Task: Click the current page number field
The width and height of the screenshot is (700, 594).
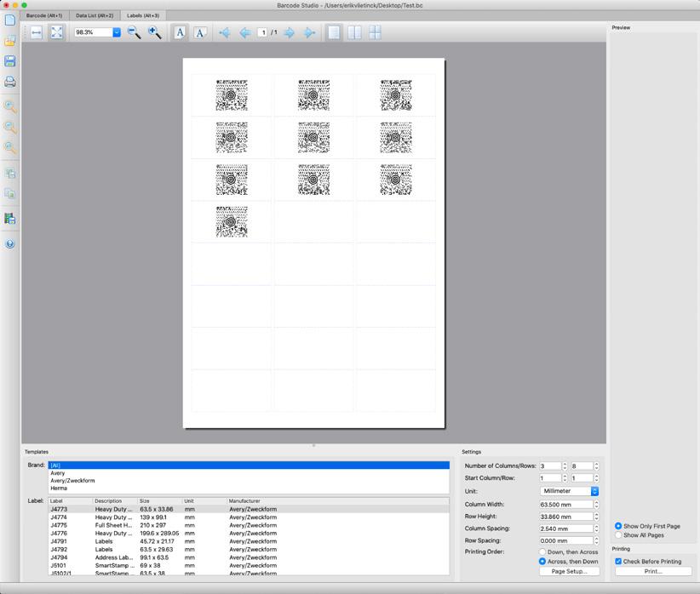Action: (263, 32)
